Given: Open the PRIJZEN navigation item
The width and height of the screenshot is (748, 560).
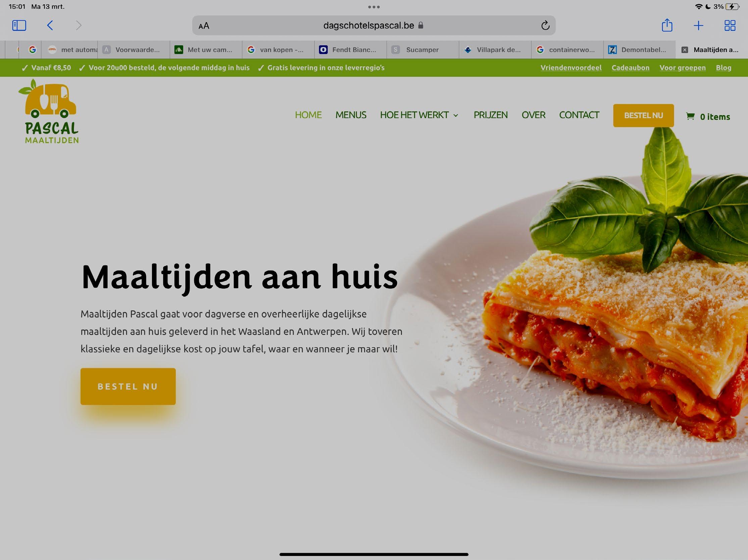Looking at the screenshot, I should (490, 115).
